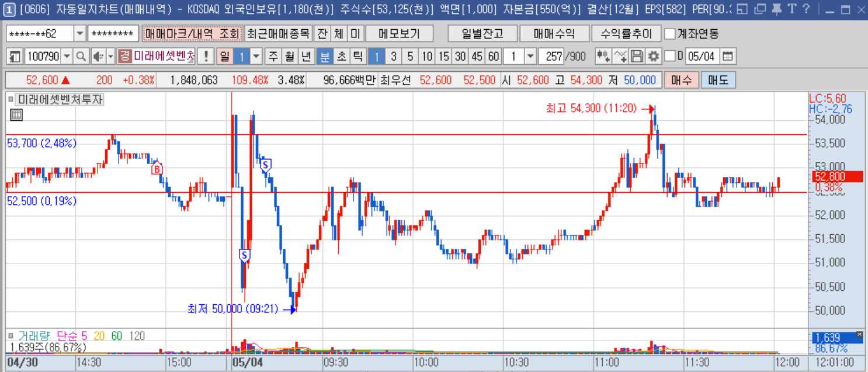The width and height of the screenshot is (868, 372).
Task: Click the small square before 거래량 label
Action: tap(11, 336)
